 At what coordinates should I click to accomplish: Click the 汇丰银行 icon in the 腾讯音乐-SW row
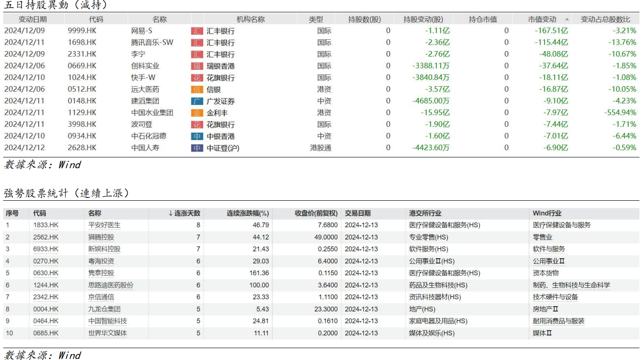coord(197,42)
